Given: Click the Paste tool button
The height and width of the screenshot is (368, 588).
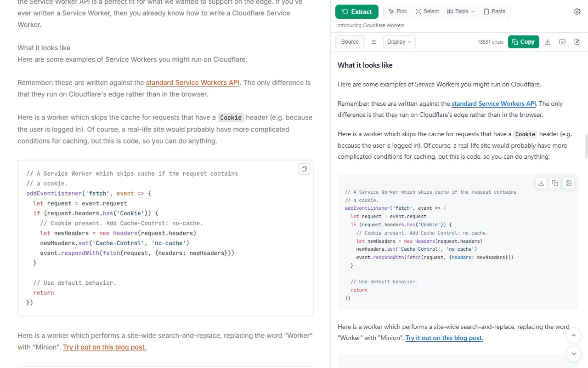Looking at the screenshot, I should point(494,11).
